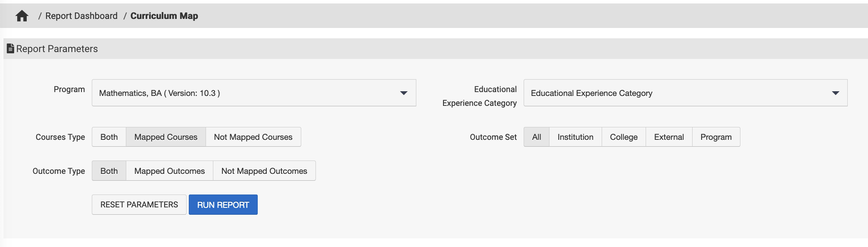Screen dimensions: 868x247
Task: Pick External outcome set
Action: [669, 137]
